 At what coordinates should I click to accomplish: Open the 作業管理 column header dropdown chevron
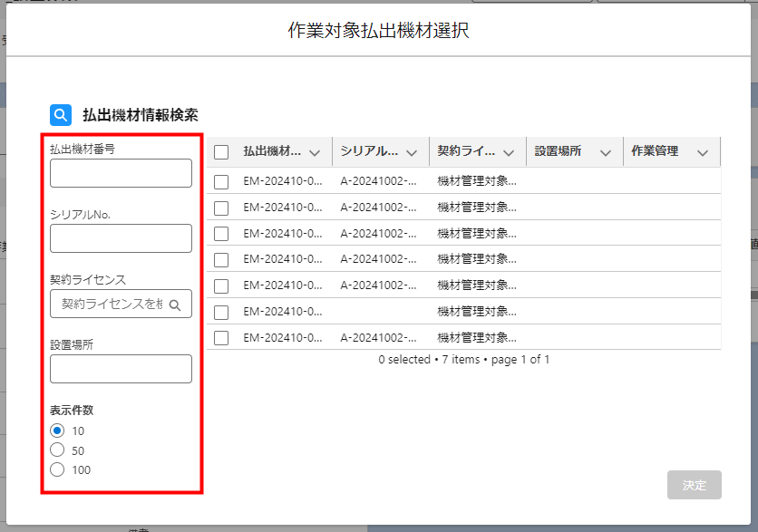click(703, 152)
